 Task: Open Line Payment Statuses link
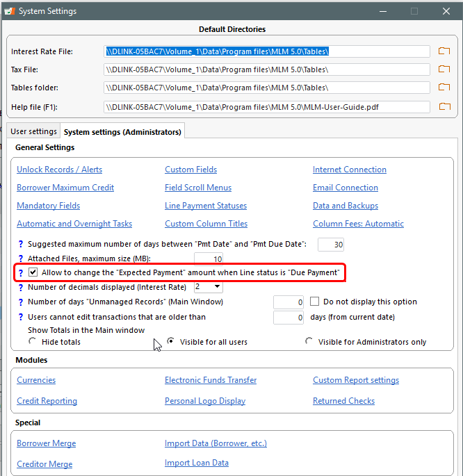[x=206, y=206]
